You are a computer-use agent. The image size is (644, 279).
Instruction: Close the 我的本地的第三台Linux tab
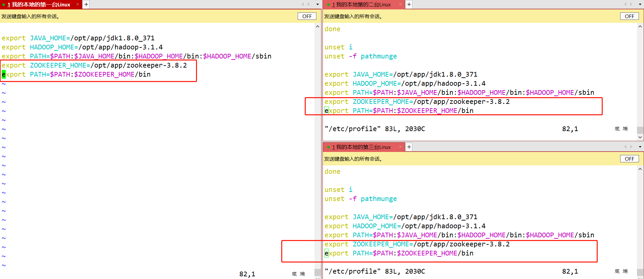click(400, 147)
